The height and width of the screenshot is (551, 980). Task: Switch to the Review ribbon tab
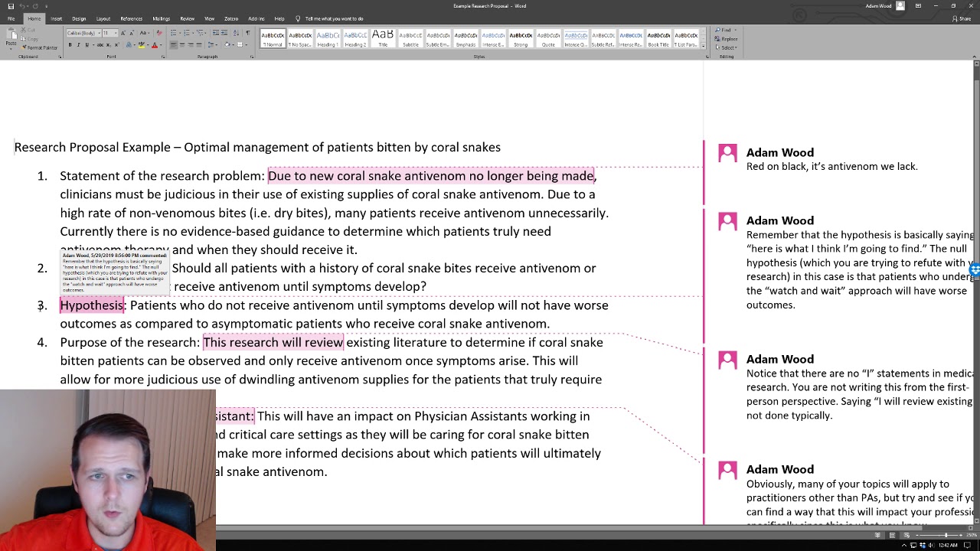click(x=187, y=18)
